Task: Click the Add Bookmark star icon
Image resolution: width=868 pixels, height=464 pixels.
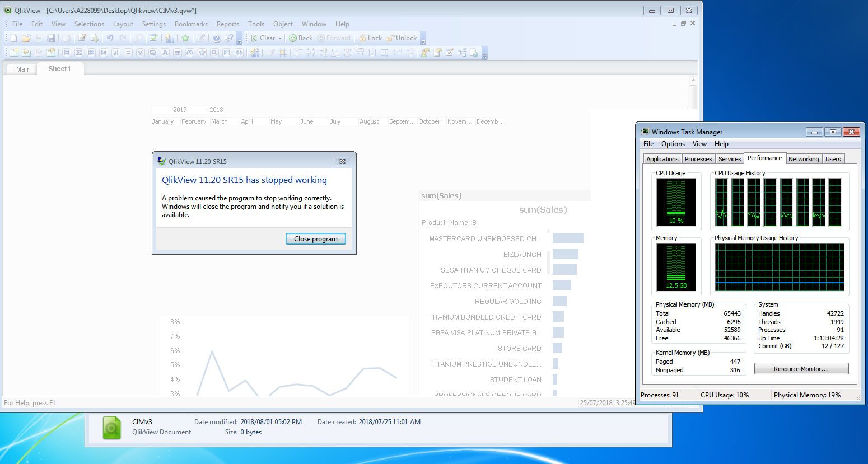Action: [x=185, y=38]
